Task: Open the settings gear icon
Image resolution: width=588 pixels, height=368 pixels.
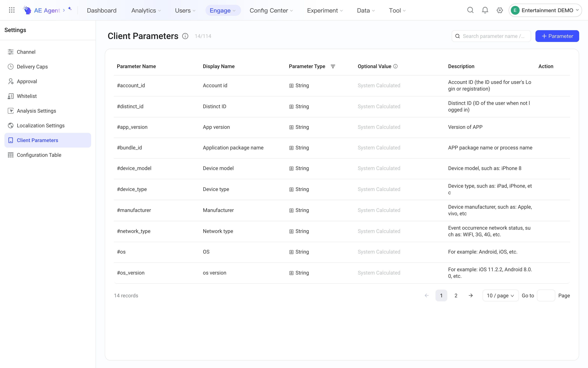Action: point(500,10)
